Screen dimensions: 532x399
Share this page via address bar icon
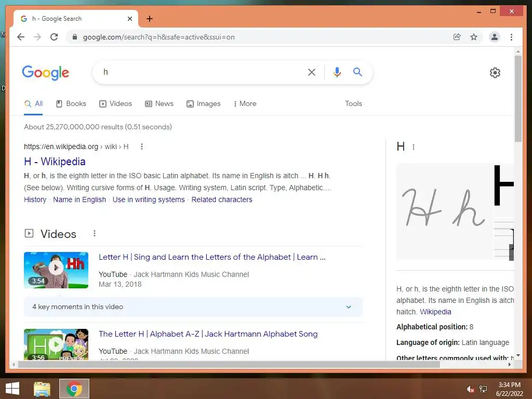coord(457,37)
